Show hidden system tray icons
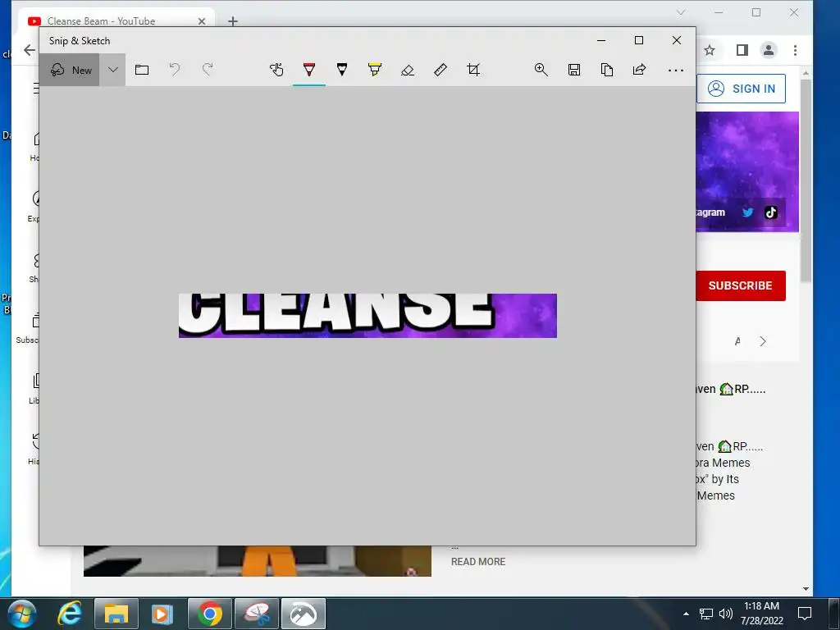The width and height of the screenshot is (840, 630). click(x=686, y=614)
